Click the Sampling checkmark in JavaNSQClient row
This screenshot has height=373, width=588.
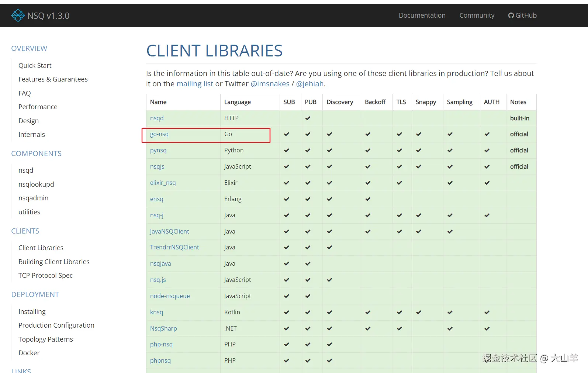450,231
